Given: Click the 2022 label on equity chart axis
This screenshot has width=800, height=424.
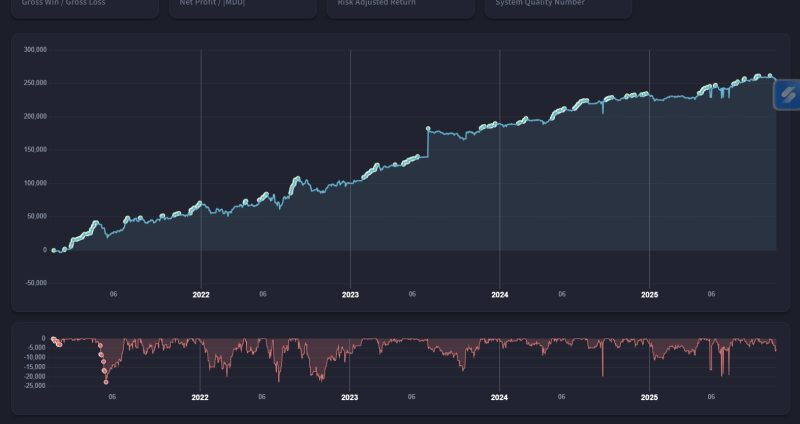Looking at the screenshot, I should 201,295.
